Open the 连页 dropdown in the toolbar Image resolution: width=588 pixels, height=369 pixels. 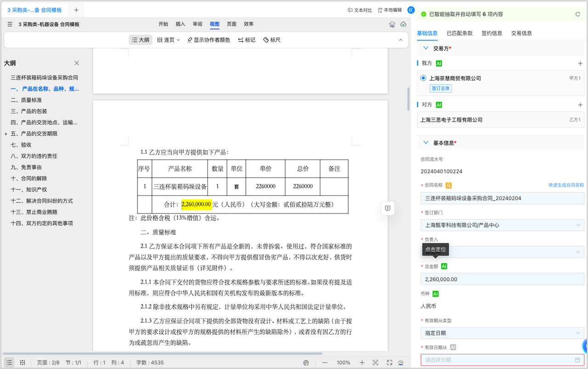click(x=169, y=40)
